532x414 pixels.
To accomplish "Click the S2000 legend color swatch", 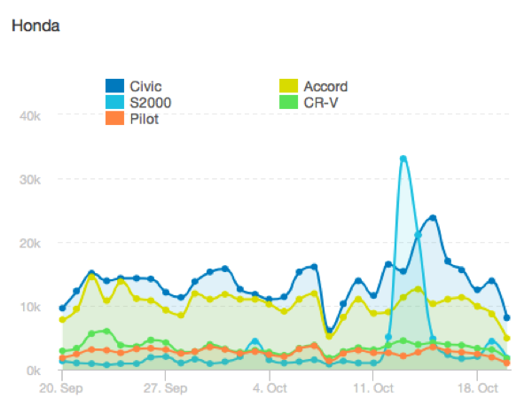I will tap(114, 102).
